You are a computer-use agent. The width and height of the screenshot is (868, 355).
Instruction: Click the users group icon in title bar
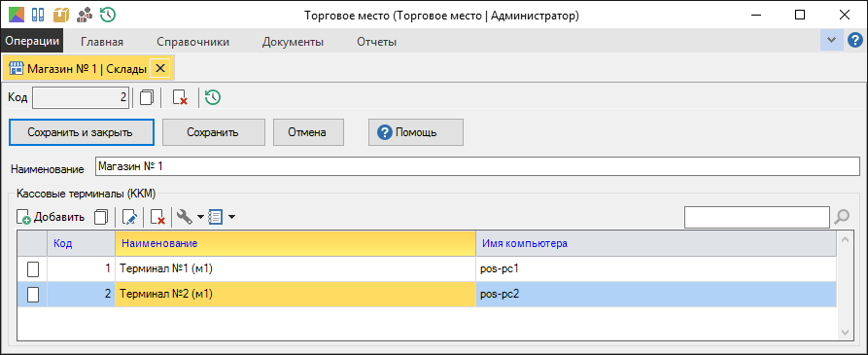(85, 15)
